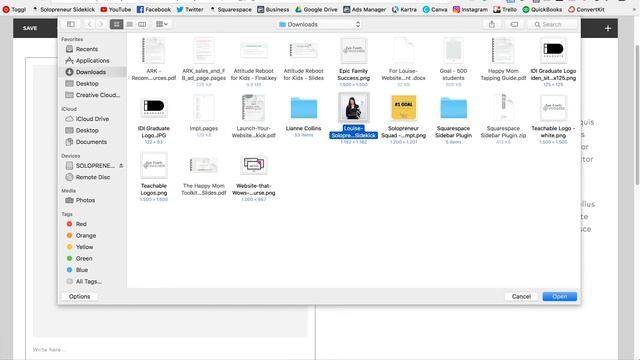Switch to column view
The image size is (640, 360).
pyautogui.click(x=142, y=24)
